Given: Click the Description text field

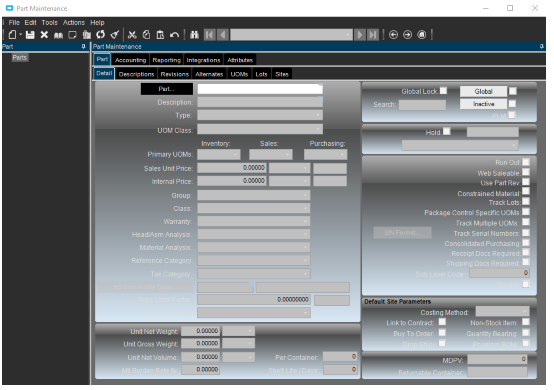Looking at the screenshot, I should click(260, 102).
